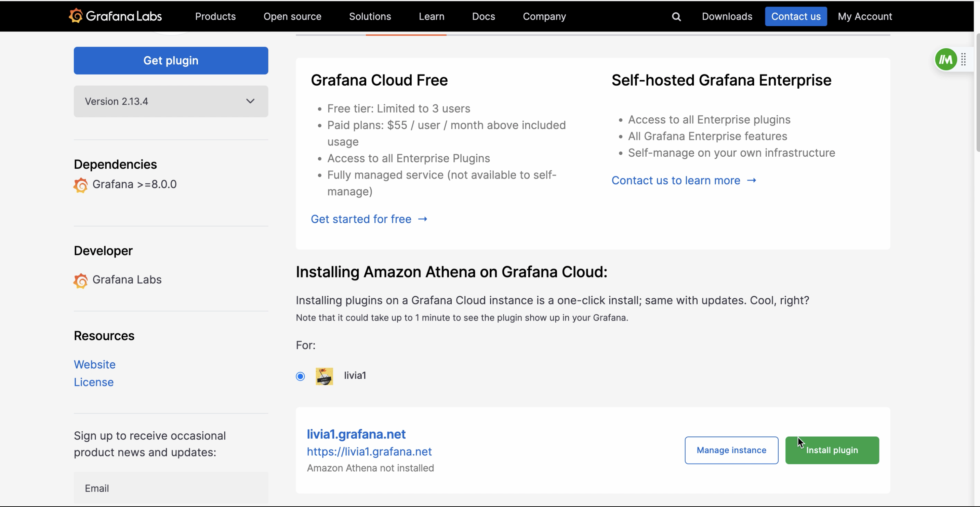
Task: Open the Learn menu
Action: coord(432,16)
